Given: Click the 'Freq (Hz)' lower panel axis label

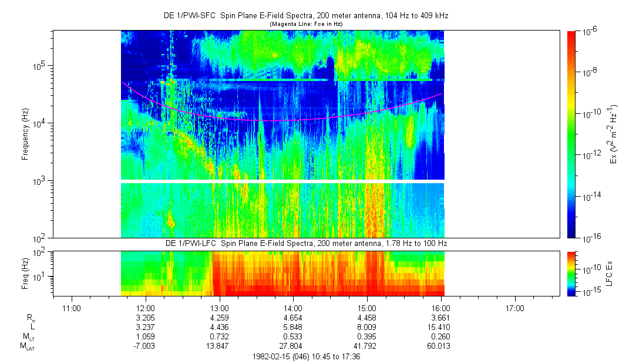Looking at the screenshot, I should (x=25, y=272).
